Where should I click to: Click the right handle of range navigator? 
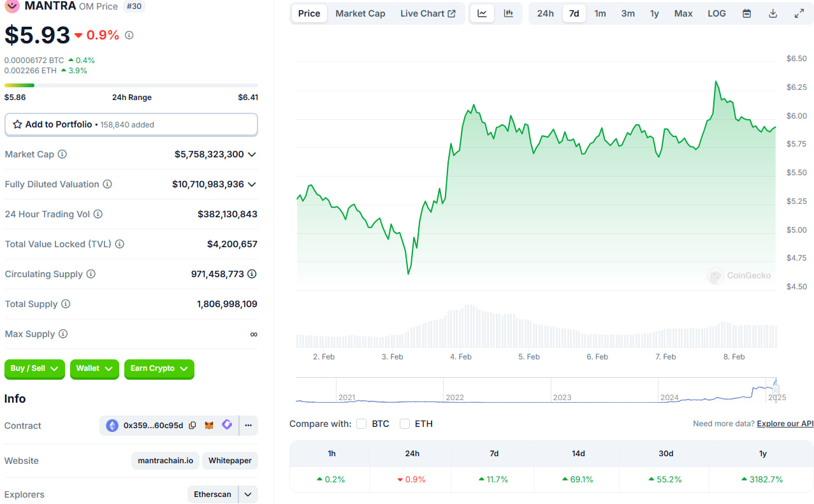[x=776, y=390]
